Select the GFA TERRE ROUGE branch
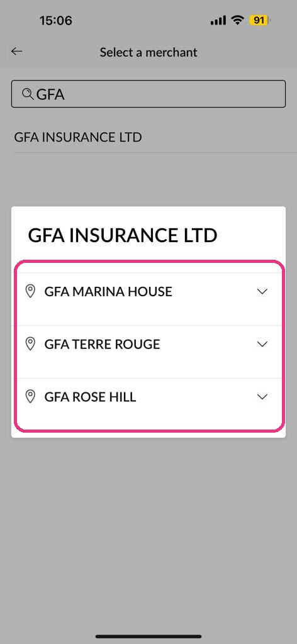Image resolution: width=297 pixels, height=644 pixels. [148, 352]
